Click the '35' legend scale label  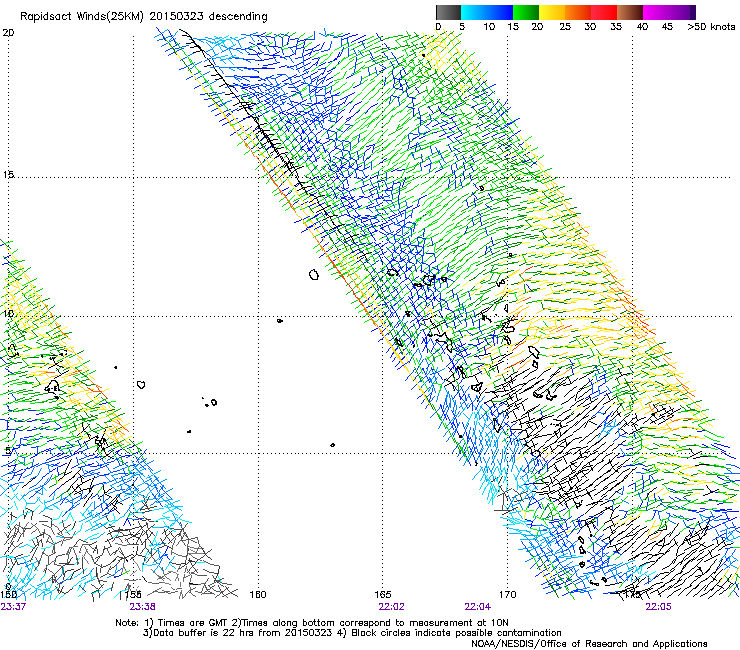(616, 27)
